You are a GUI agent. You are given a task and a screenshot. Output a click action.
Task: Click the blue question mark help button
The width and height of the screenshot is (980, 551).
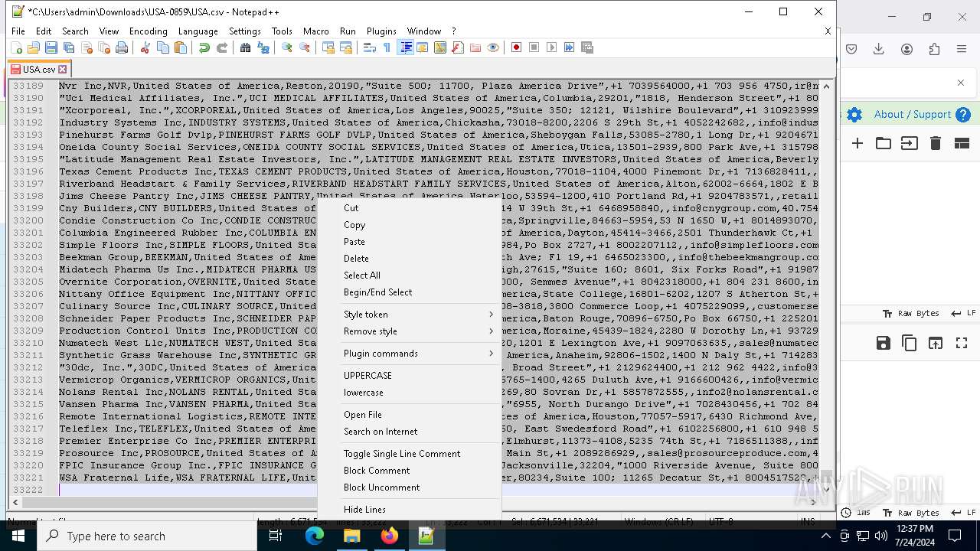[x=964, y=115]
